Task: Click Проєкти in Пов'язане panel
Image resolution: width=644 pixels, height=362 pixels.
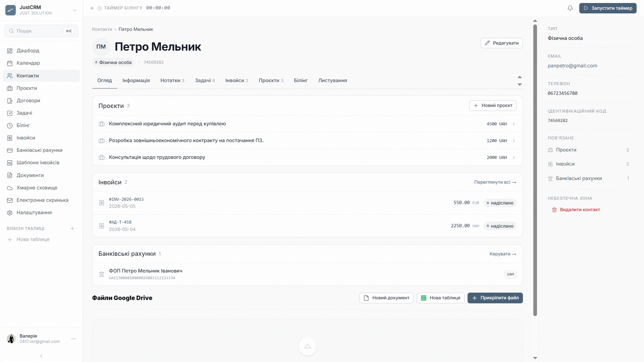Action: pos(589,150)
